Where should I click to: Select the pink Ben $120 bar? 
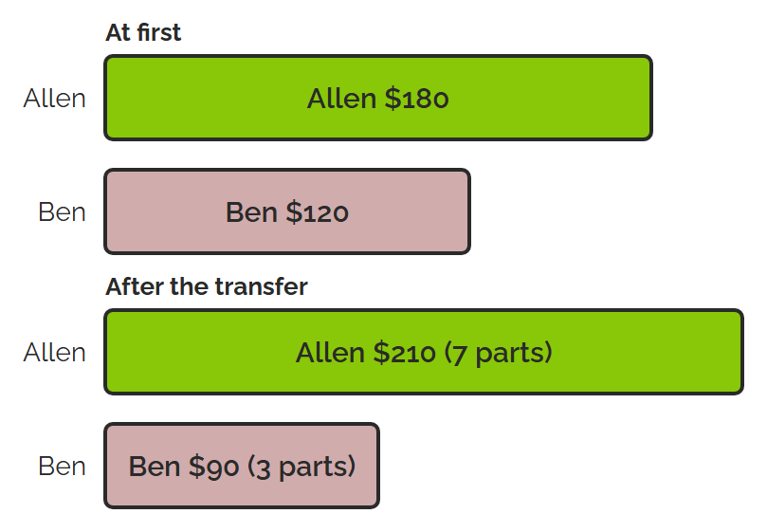pos(287,211)
